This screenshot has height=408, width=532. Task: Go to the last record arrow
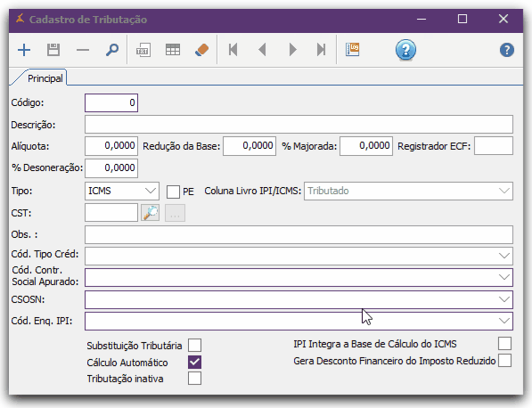coord(322,50)
